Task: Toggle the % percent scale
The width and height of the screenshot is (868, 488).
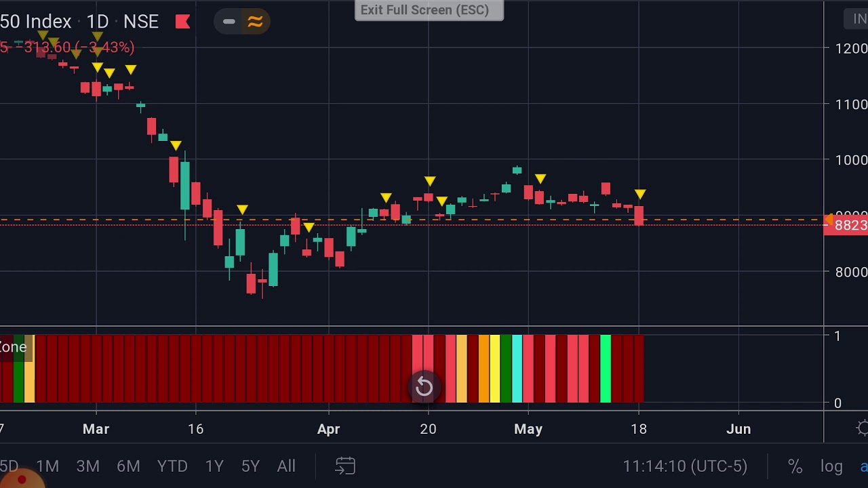Action: (x=795, y=466)
